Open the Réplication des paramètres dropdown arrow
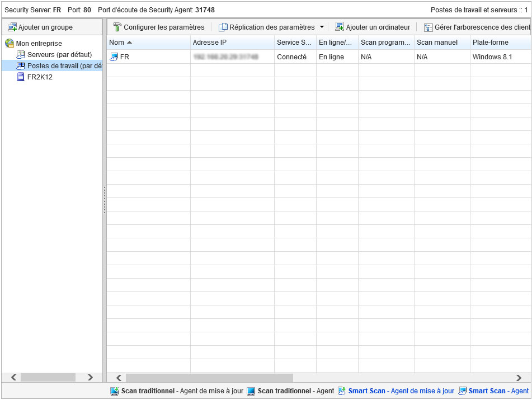Viewport: 532px width, 400px height. point(322,27)
